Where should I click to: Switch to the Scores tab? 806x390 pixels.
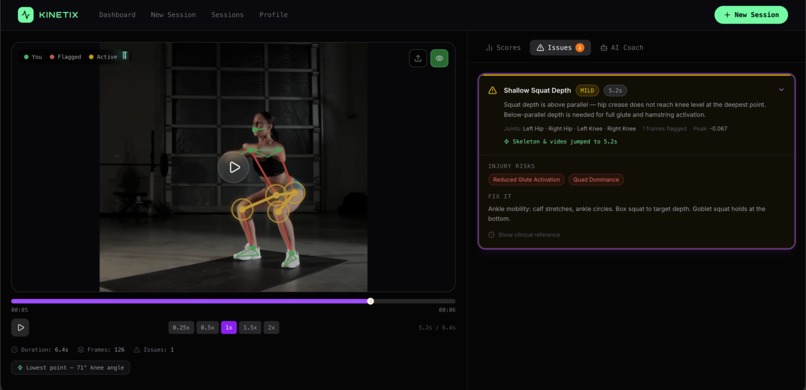click(503, 47)
